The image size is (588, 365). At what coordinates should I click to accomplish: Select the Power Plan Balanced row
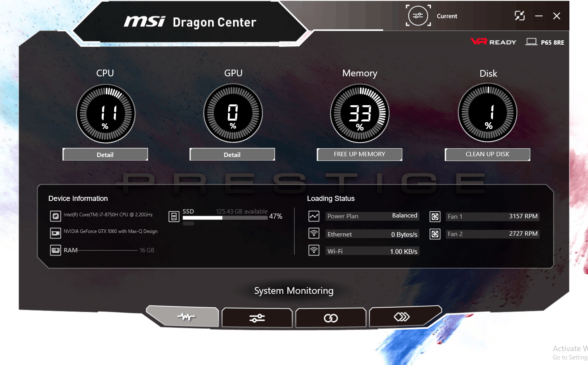372,216
